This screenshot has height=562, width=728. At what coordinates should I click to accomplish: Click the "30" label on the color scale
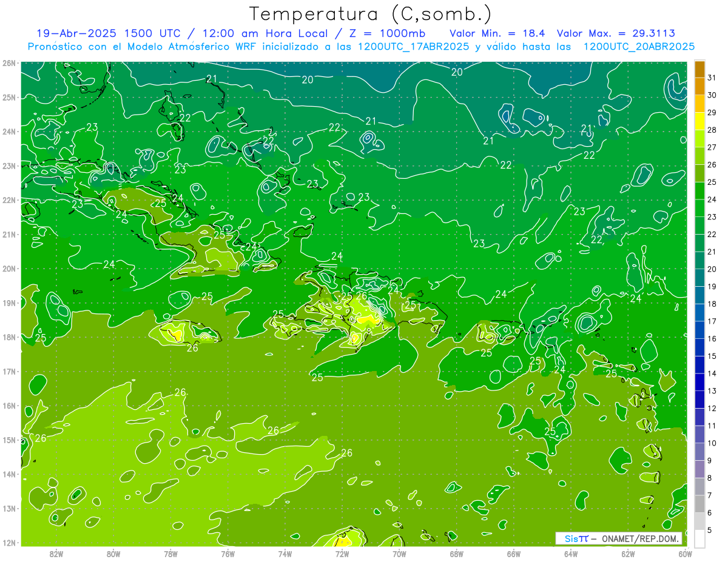pos(712,95)
